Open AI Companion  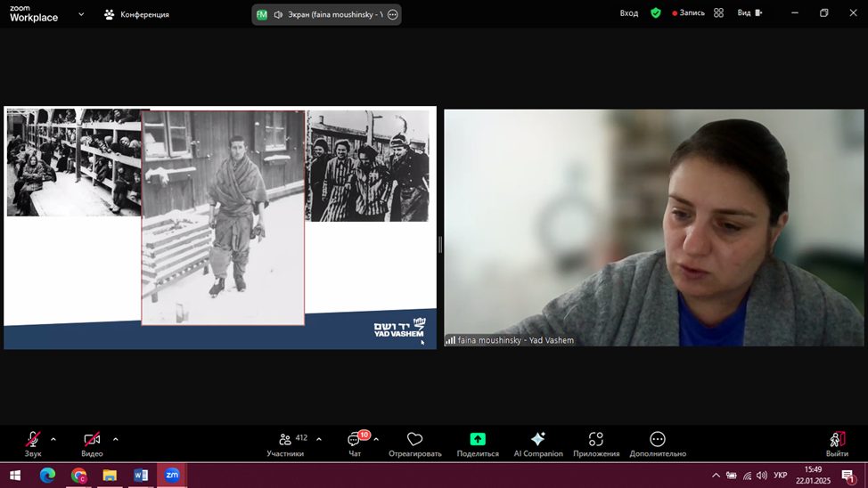pyautogui.click(x=538, y=440)
